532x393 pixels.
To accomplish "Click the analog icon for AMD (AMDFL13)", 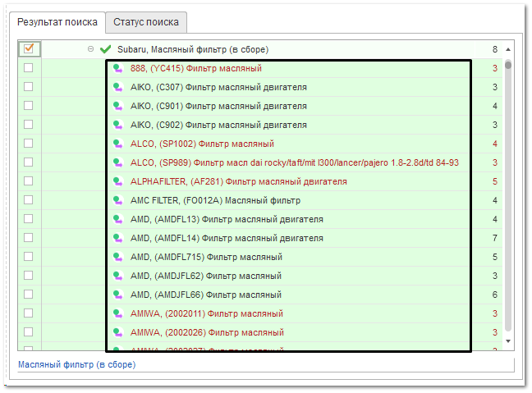I will pyautogui.click(x=117, y=219).
